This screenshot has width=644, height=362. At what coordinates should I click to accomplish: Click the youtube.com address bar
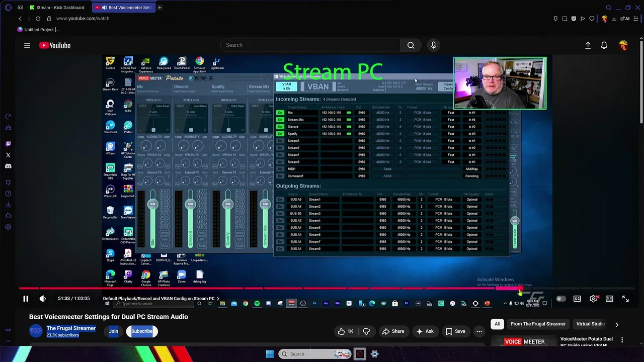tap(83, 19)
